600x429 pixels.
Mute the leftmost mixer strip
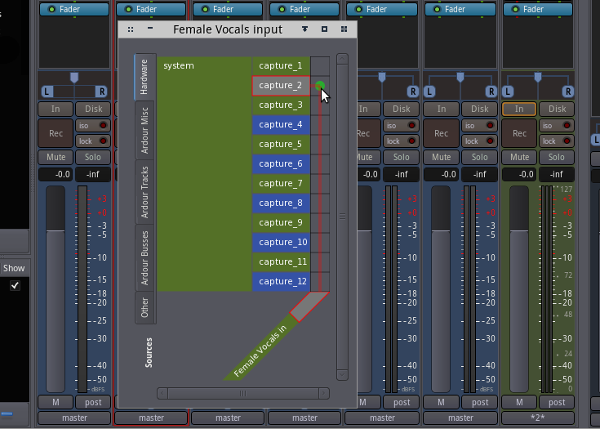pyautogui.click(x=55, y=157)
